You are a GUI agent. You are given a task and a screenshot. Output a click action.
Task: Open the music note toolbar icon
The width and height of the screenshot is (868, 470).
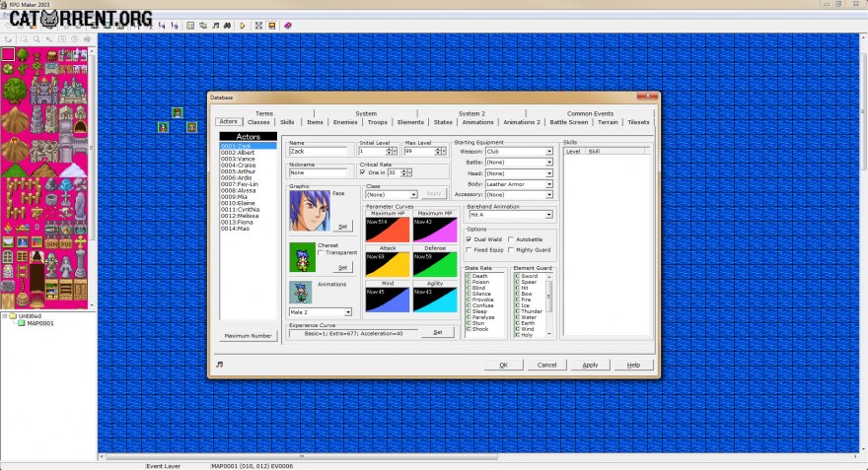pyautogui.click(x=216, y=26)
